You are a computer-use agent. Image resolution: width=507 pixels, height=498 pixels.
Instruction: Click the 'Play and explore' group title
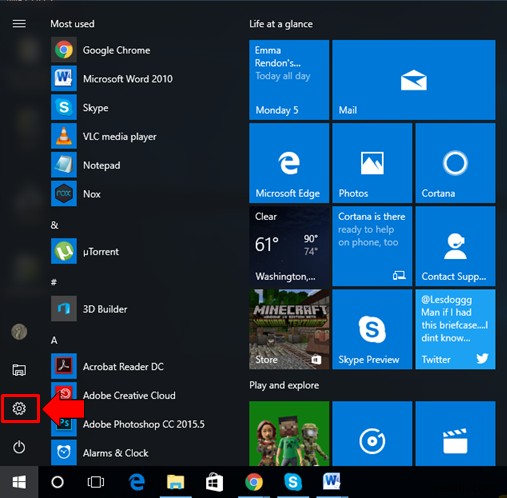(284, 385)
